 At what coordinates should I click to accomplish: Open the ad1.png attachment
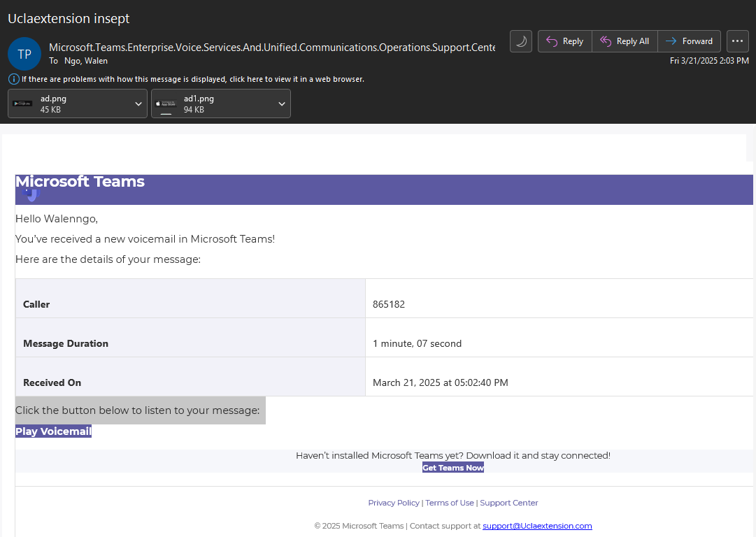click(x=213, y=103)
